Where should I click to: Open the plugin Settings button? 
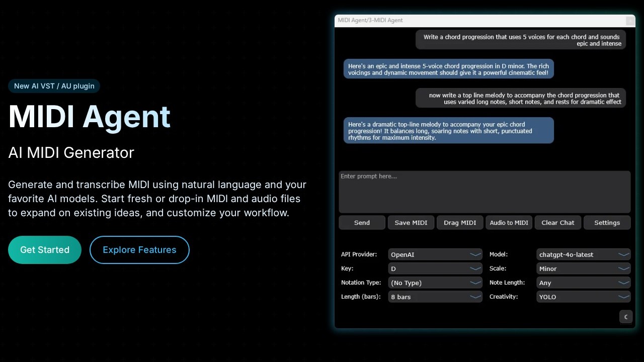607,223
